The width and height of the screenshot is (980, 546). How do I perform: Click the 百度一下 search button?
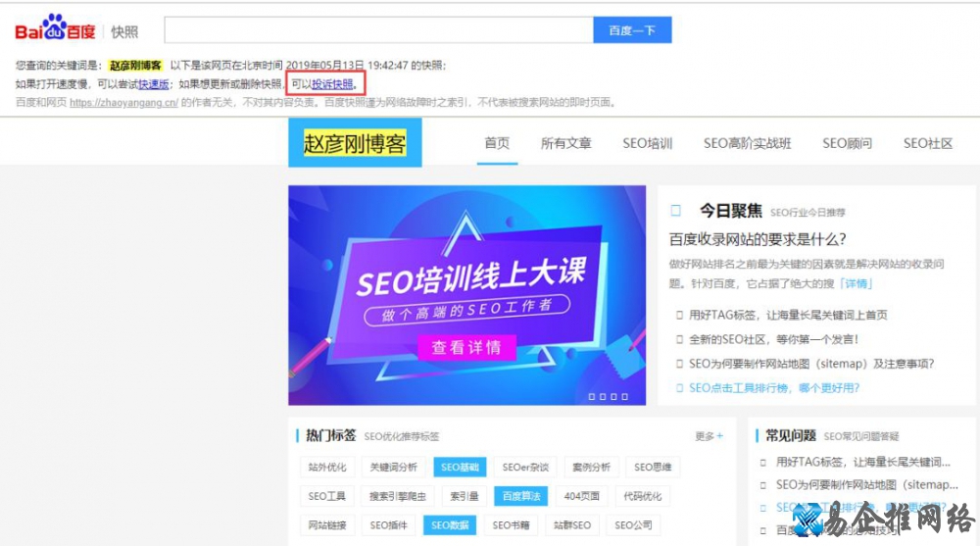[632, 30]
